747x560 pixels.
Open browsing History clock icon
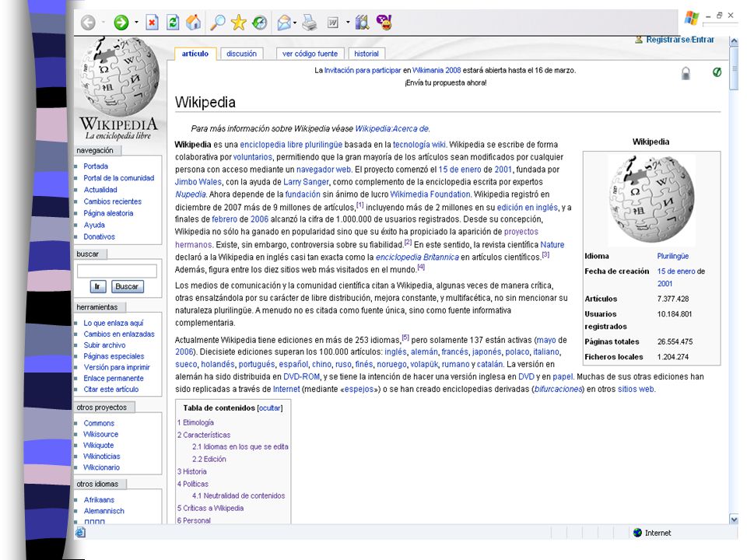tap(260, 23)
